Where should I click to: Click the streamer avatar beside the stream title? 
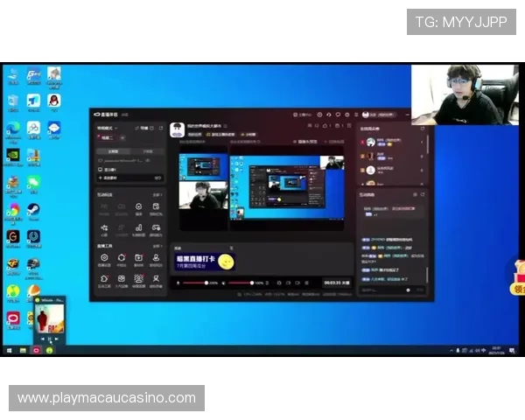coord(176,128)
